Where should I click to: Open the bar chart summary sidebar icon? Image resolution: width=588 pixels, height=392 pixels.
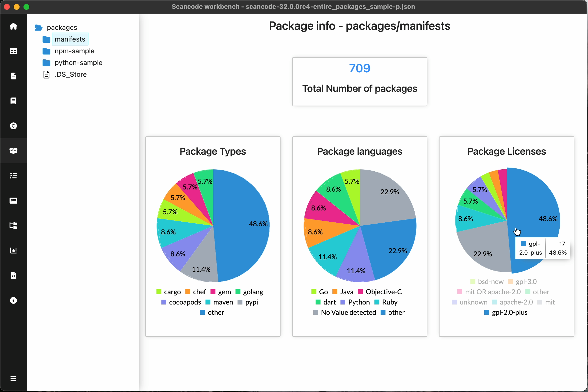pyautogui.click(x=13, y=250)
